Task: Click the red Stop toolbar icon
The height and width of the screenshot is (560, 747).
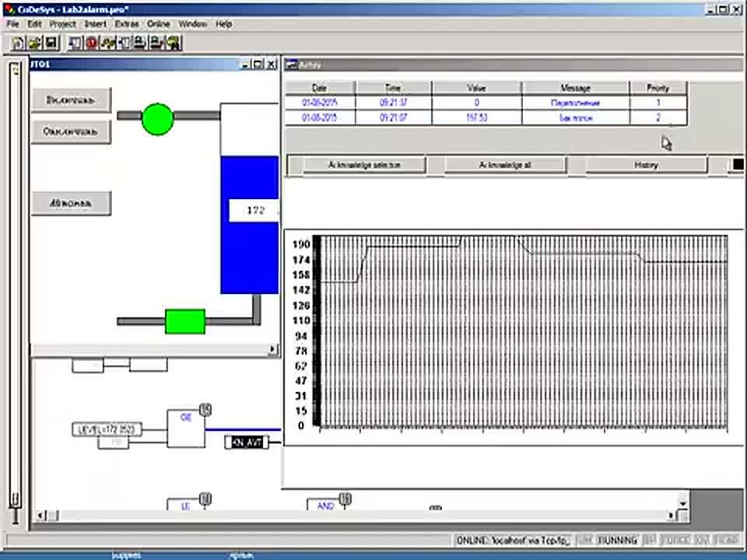Action: 91,44
